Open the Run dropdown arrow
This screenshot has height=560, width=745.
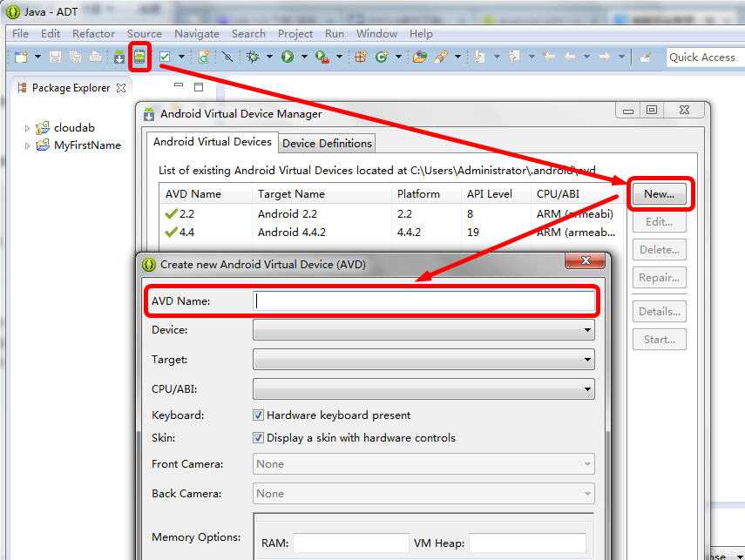click(x=304, y=57)
